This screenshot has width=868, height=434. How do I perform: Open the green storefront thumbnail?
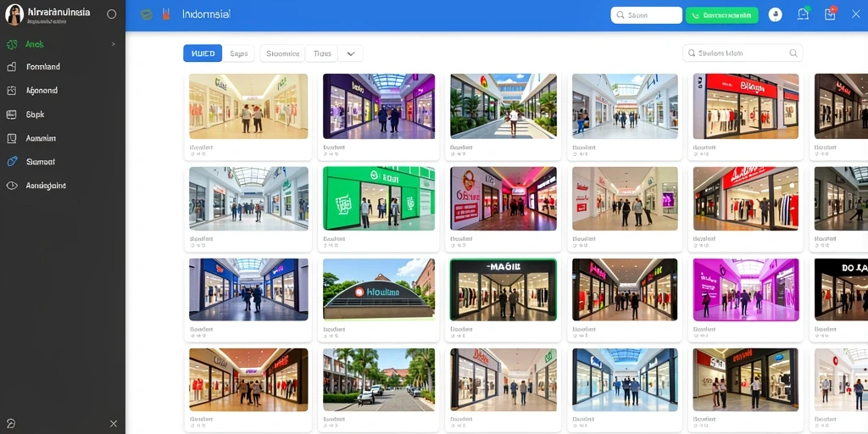click(379, 198)
